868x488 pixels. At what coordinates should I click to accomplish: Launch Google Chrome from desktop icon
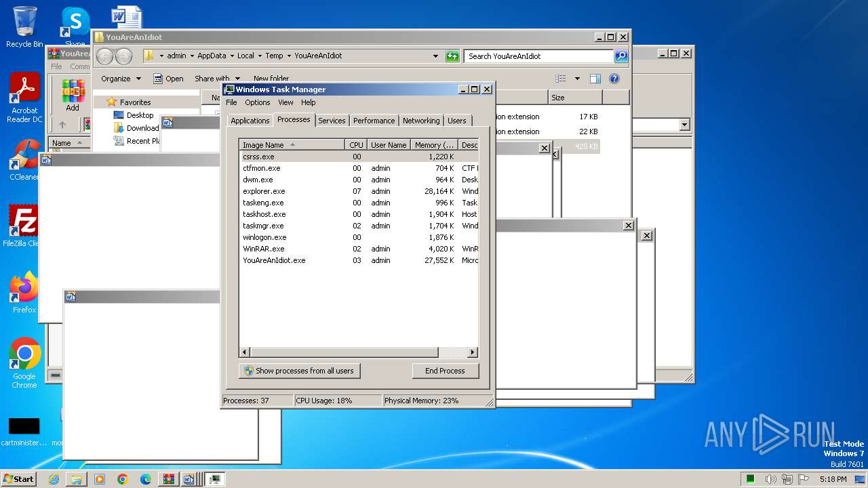[24, 363]
